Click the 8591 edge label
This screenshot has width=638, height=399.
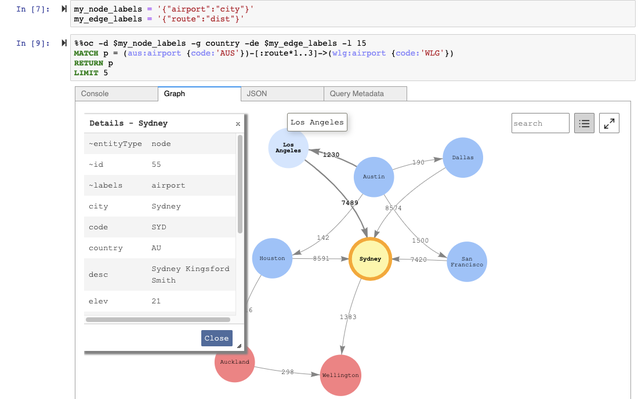coord(321,259)
